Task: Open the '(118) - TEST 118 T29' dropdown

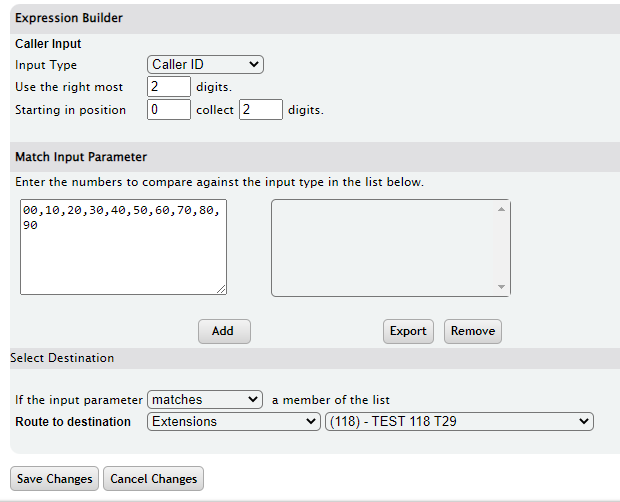Action: pyautogui.click(x=459, y=422)
